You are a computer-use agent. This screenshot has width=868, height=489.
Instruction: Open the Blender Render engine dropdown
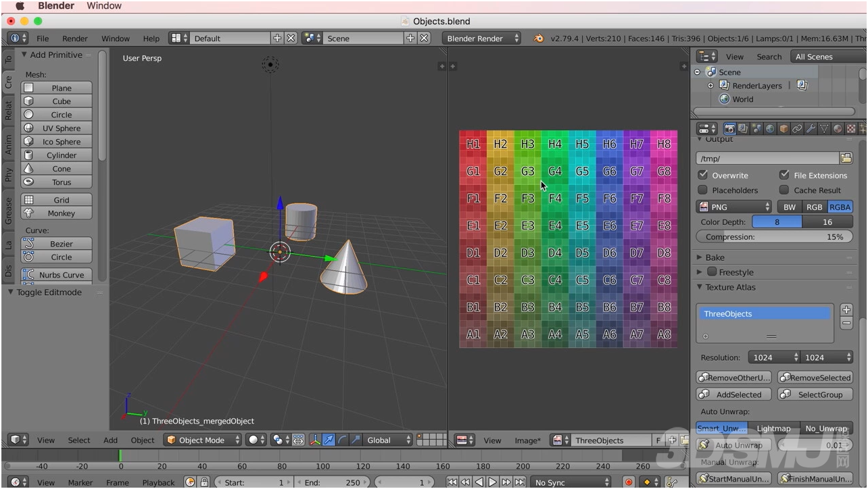(482, 38)
